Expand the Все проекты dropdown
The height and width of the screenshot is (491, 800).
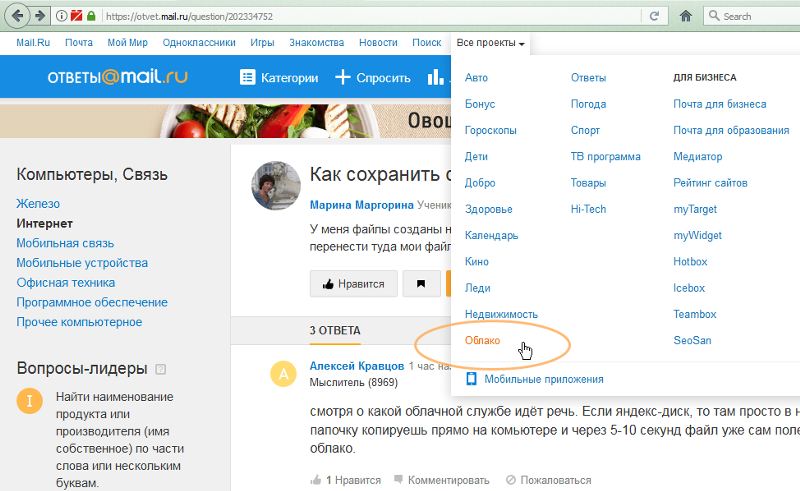click(x=490, y=43)
